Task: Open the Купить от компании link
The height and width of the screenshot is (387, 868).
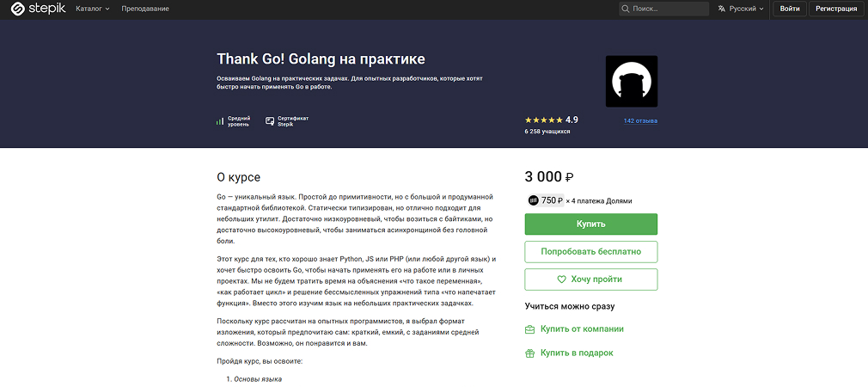Action: coord(583,329)
